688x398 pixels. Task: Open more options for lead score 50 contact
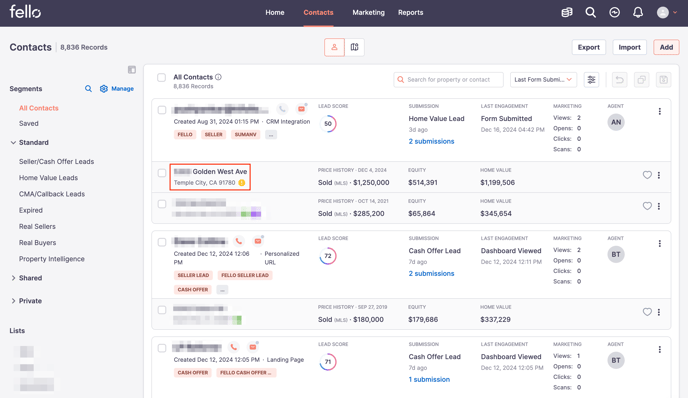[659, 111]
